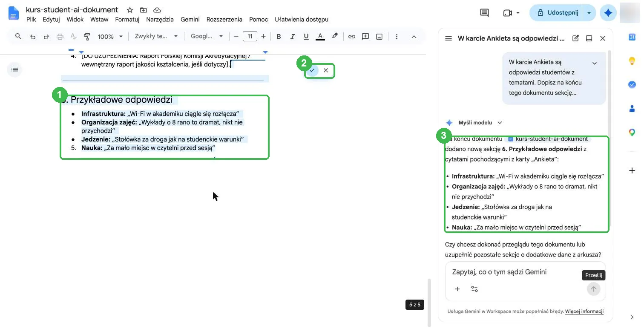Open the Wstaw menu
This screenshot has width=644, height=329.
point(99,19)
